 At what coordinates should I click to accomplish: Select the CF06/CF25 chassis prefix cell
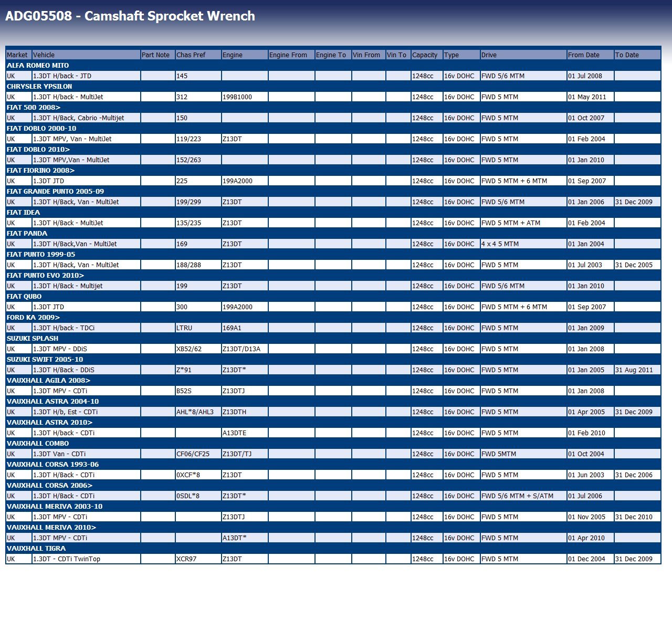198,454
